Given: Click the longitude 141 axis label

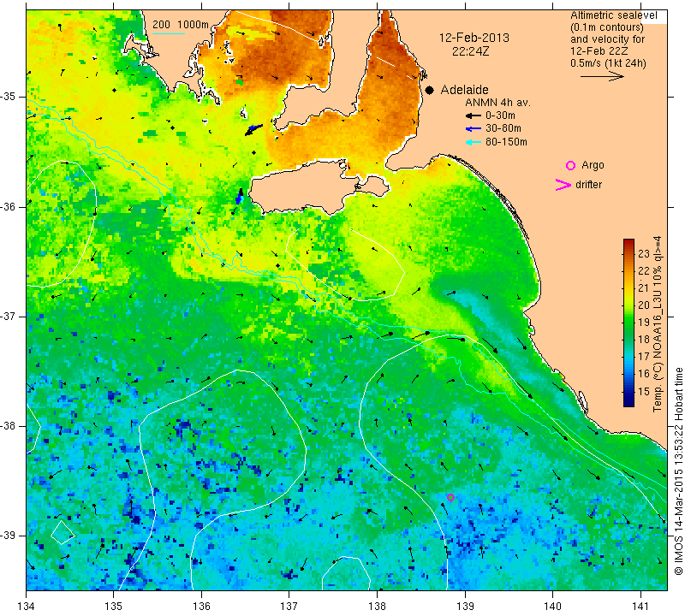Looking at the screenshot, I should click(x=640, y=607).
